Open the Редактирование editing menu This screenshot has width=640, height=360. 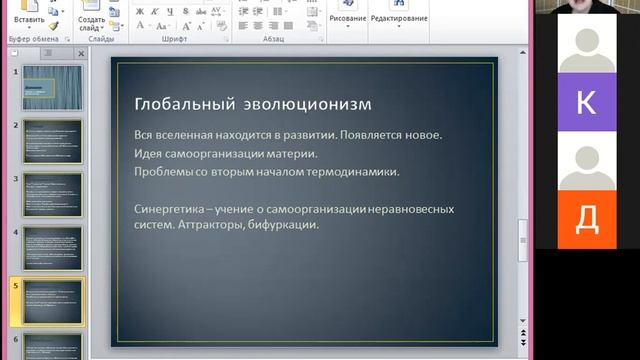[x=399, y=16]
